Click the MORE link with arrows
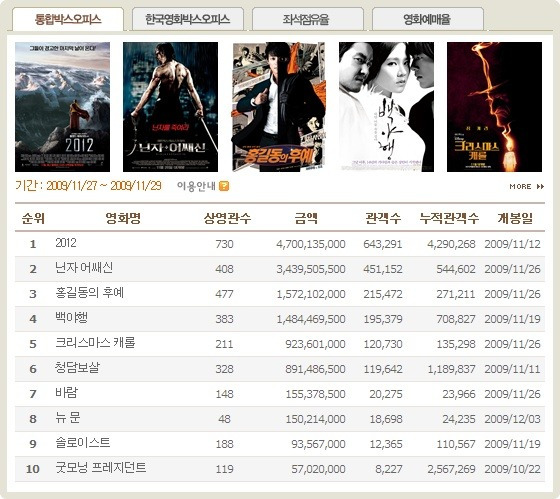560x499 pixels. (527, 186)
